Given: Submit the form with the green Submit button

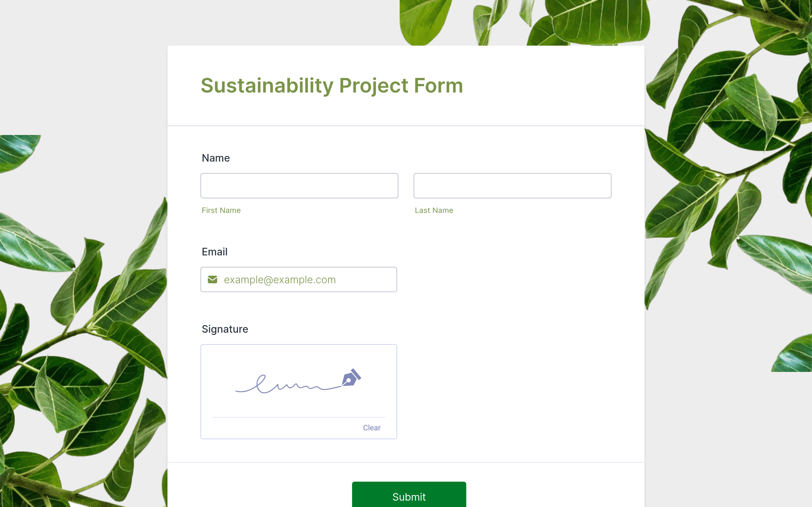Looking at the screenshot, I should 409,495.
